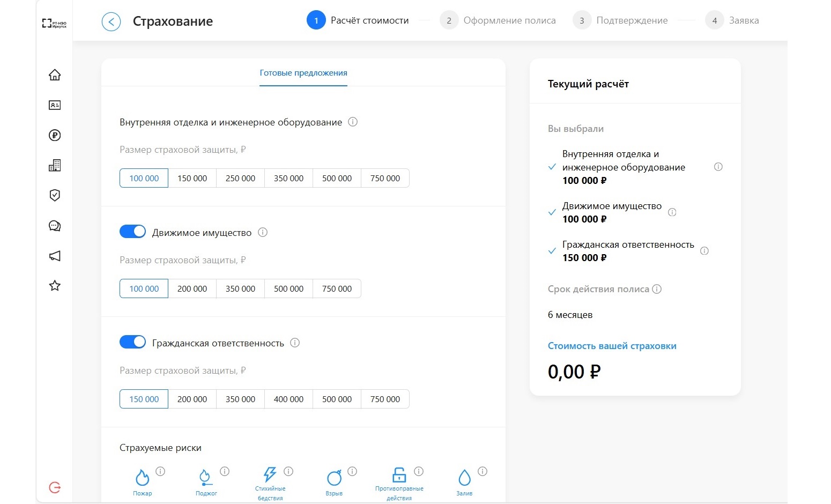
Task: Go to step 2 Оформление полиса
Action: 498,20
